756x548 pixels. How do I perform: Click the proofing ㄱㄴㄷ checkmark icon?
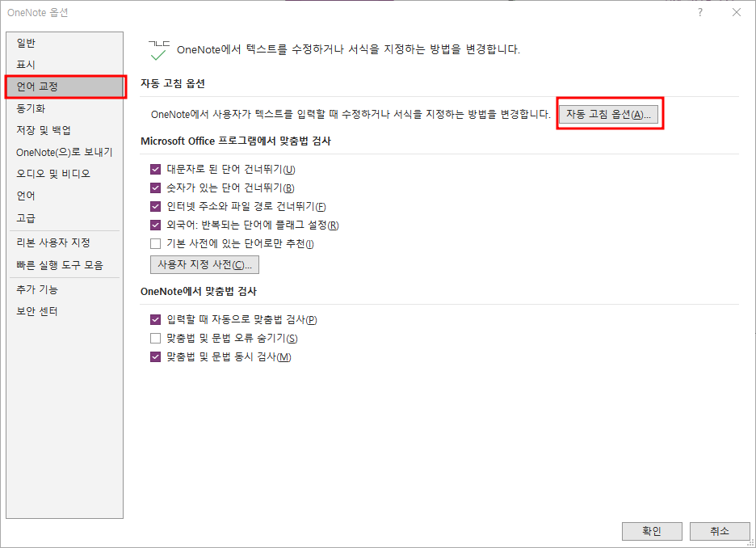click(x=159, y=50)
